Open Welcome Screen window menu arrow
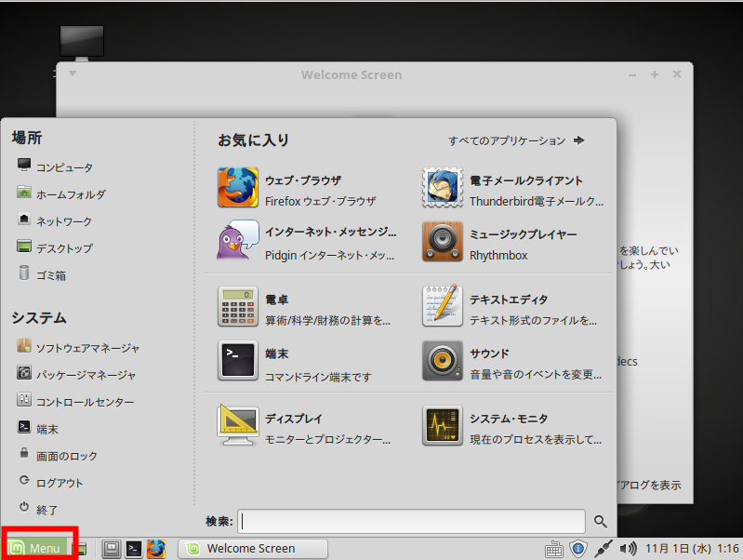Image resolution: width=743 pixels, height=560 pixels. click(x=73, y=73)
